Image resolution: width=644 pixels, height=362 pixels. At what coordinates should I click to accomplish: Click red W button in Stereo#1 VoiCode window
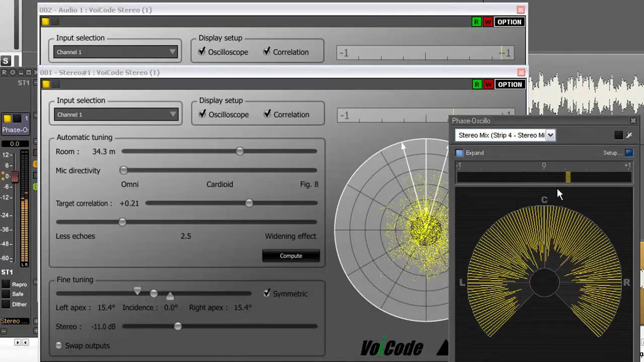point(488,84)
